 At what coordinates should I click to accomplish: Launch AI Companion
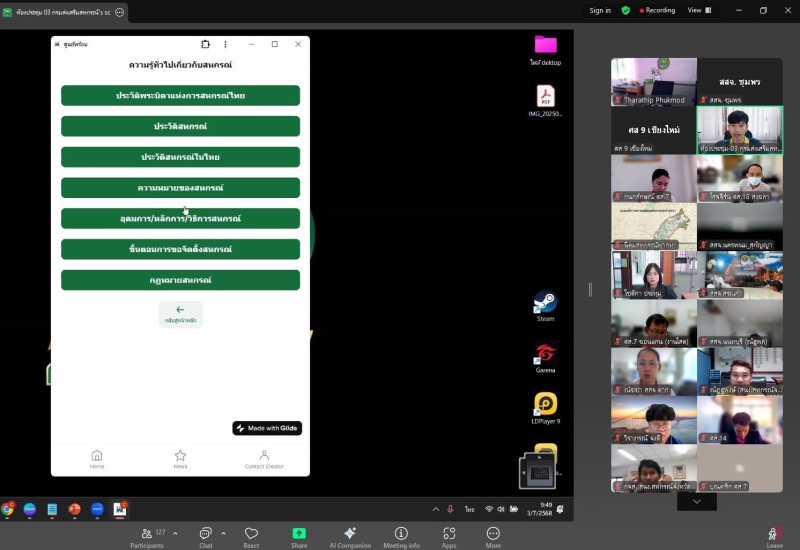tap(350, 536)
